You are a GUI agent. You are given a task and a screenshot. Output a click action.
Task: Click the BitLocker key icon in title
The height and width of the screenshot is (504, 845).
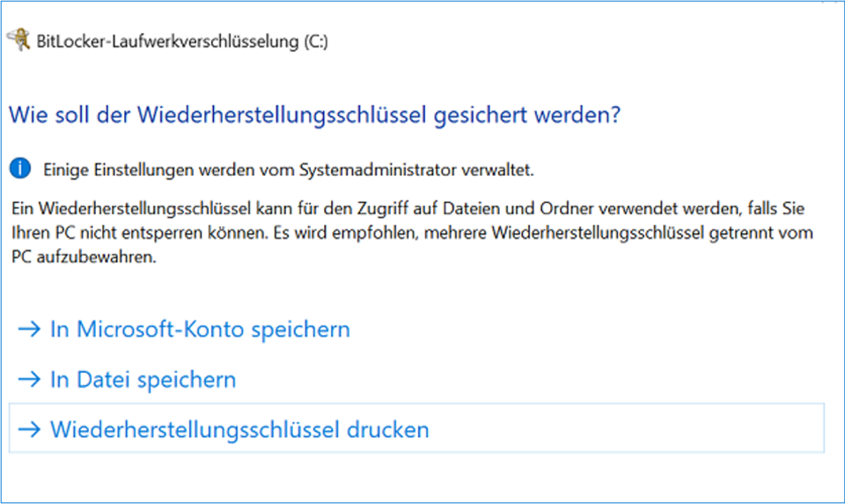(18, 40)
